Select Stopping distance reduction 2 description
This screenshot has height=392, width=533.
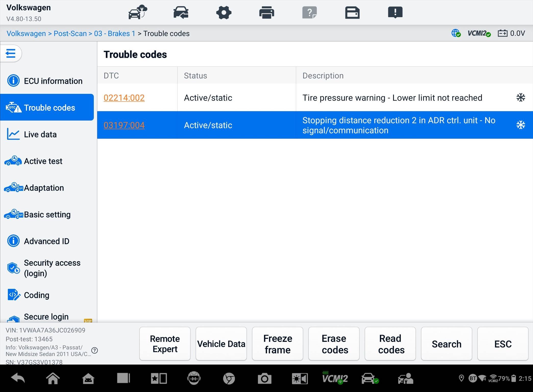point(399,125)
